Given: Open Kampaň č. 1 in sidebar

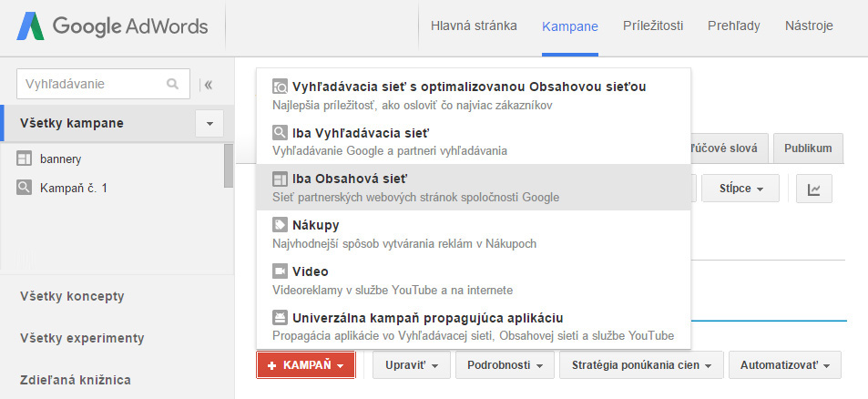Looking at the screenshot, I should click(74, 189).
